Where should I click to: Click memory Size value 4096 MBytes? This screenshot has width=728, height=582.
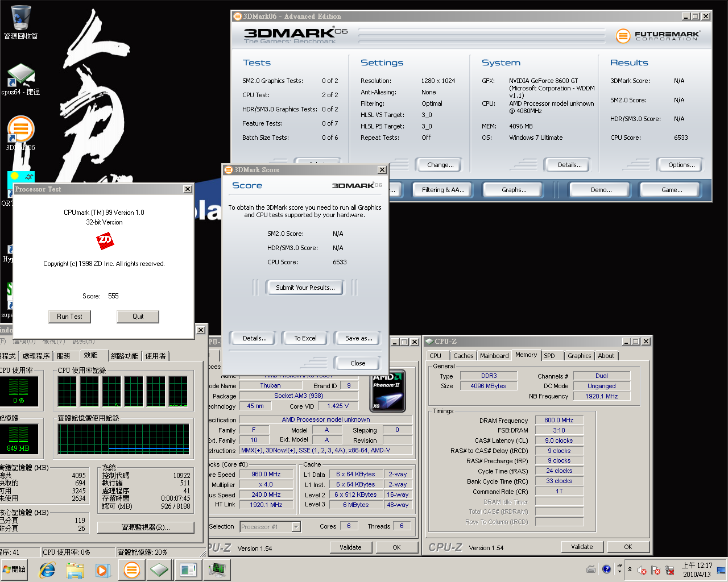click(x=489, y=386)
